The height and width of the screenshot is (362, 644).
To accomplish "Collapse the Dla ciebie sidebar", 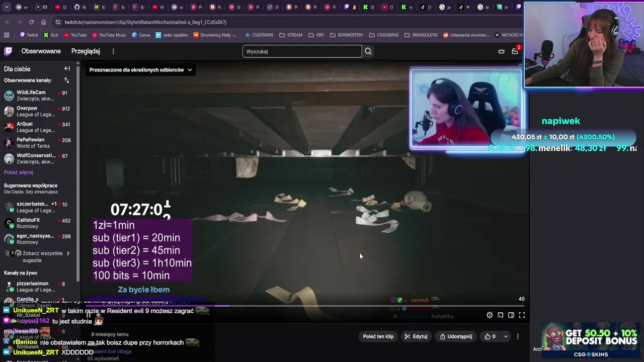I will pos(67,69).
